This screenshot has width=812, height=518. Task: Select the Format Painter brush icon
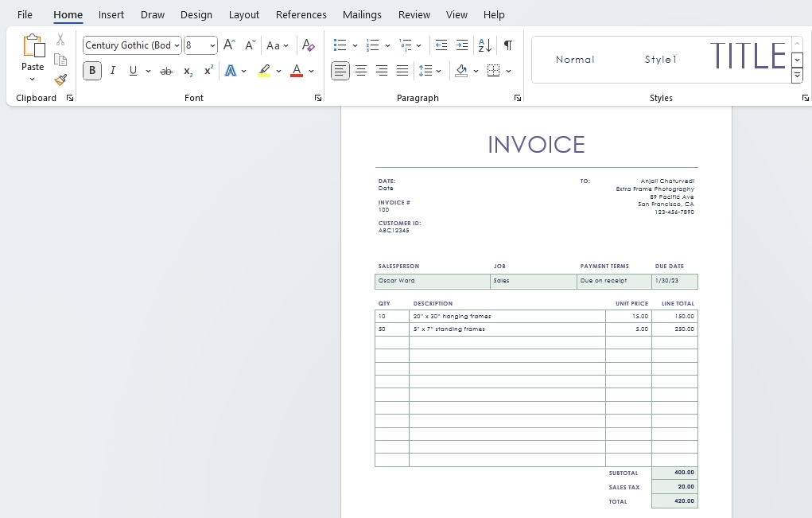tap(60, 80)
